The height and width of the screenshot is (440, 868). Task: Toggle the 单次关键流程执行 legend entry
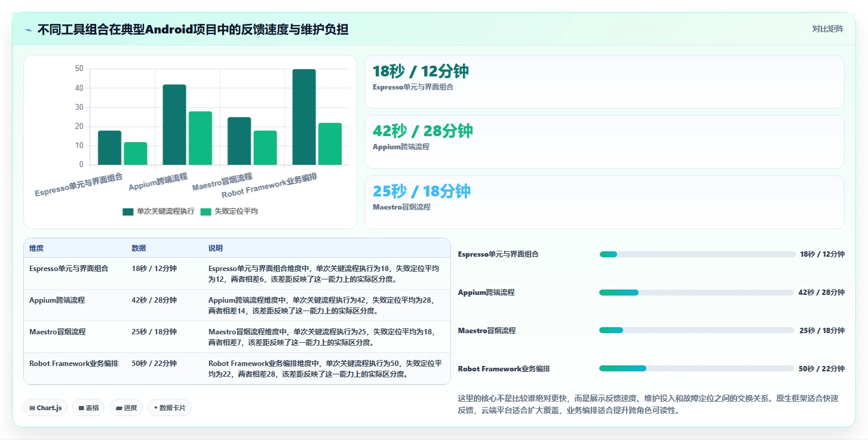[x=158, y=211]
